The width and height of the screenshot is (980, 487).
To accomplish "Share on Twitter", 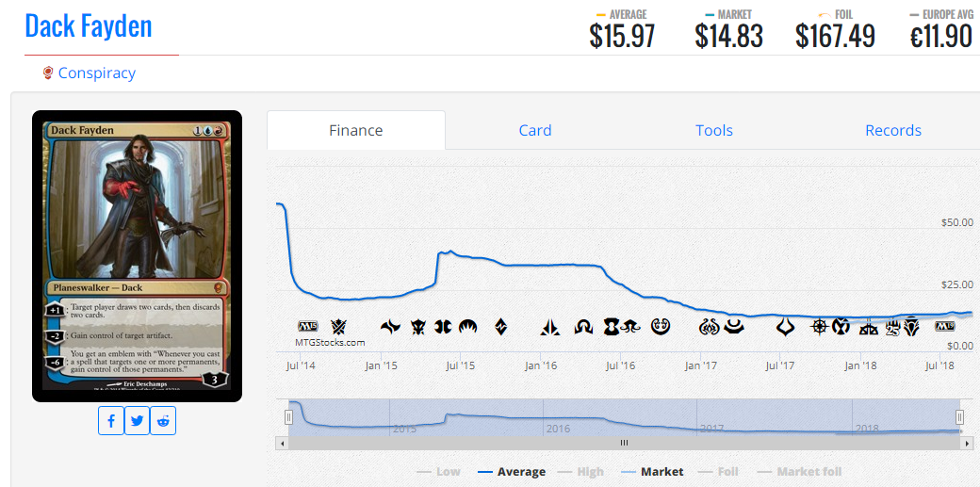I will (138, 421).
